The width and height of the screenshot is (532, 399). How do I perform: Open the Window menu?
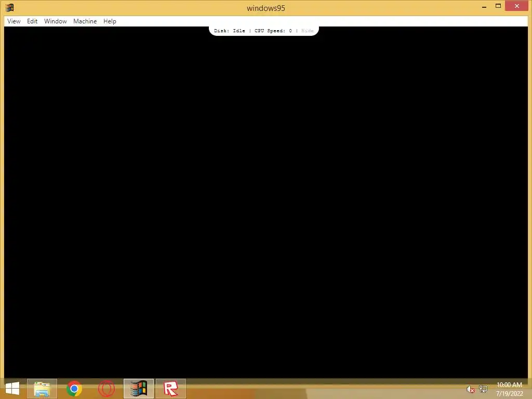click(55, 21)
